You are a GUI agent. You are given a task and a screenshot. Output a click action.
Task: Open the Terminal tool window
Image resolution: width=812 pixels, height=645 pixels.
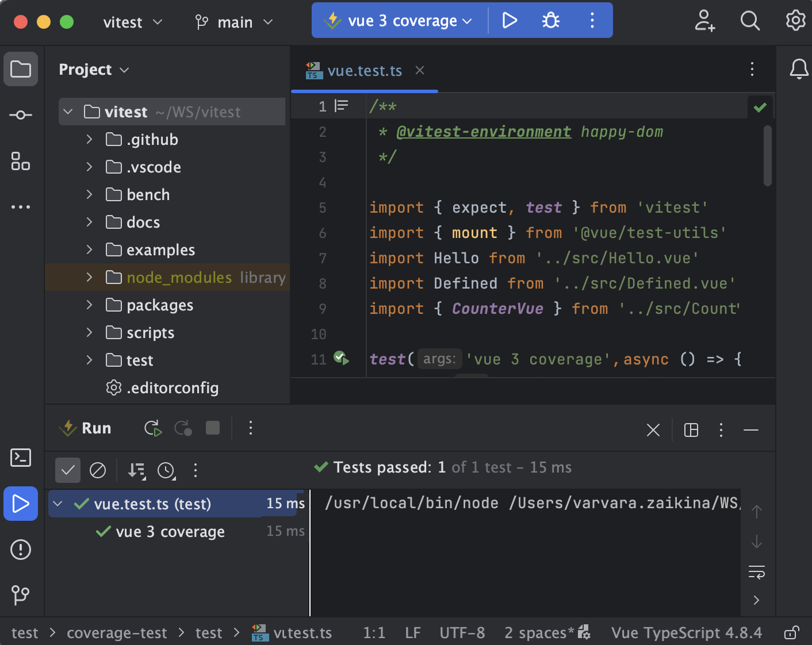(21, 458)
